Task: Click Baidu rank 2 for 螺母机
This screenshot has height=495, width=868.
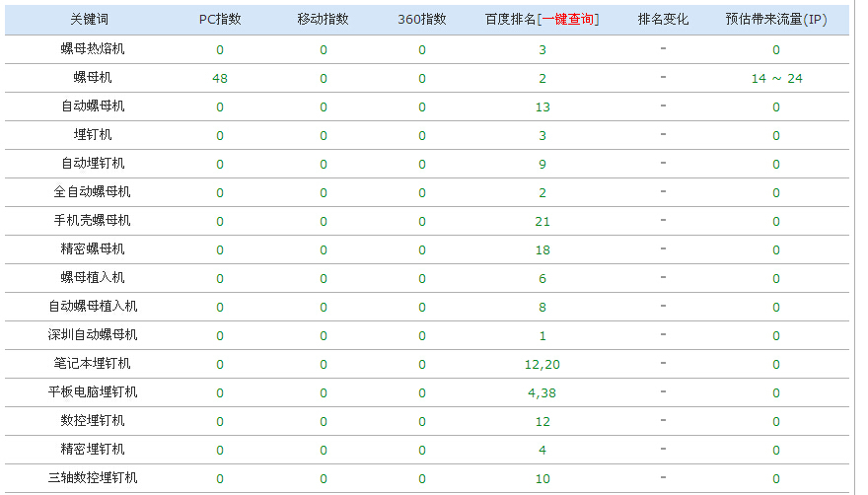Action: tap(542, 79)
